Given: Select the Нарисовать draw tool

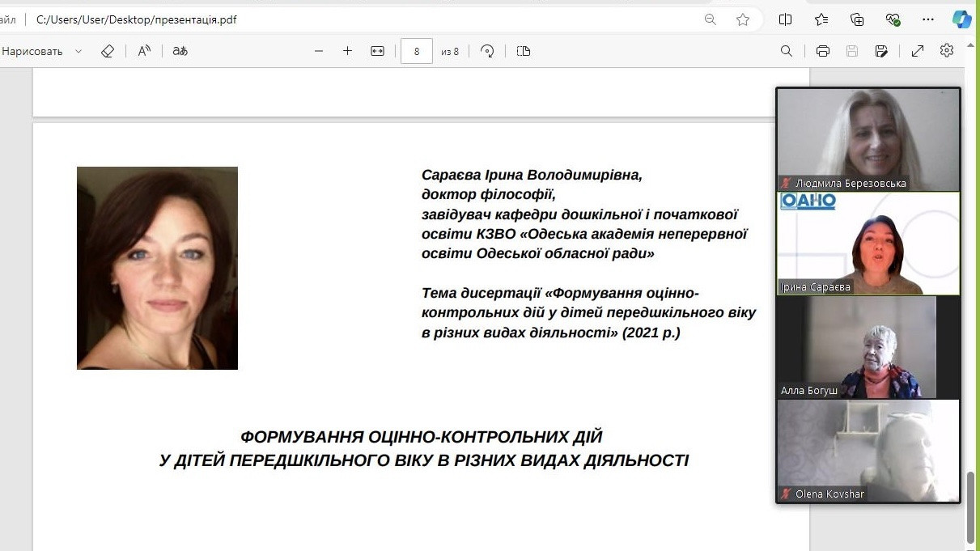Looking at the screenshot, I should coord(32,51).
